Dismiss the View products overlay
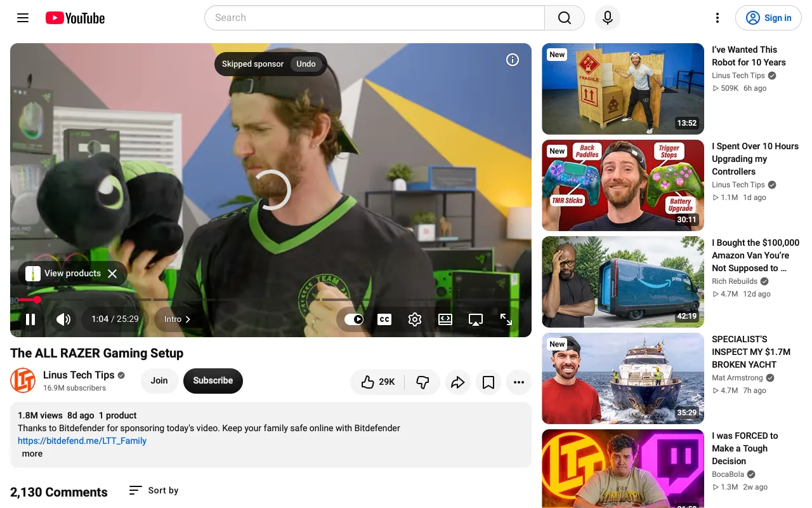 point(112,274)
